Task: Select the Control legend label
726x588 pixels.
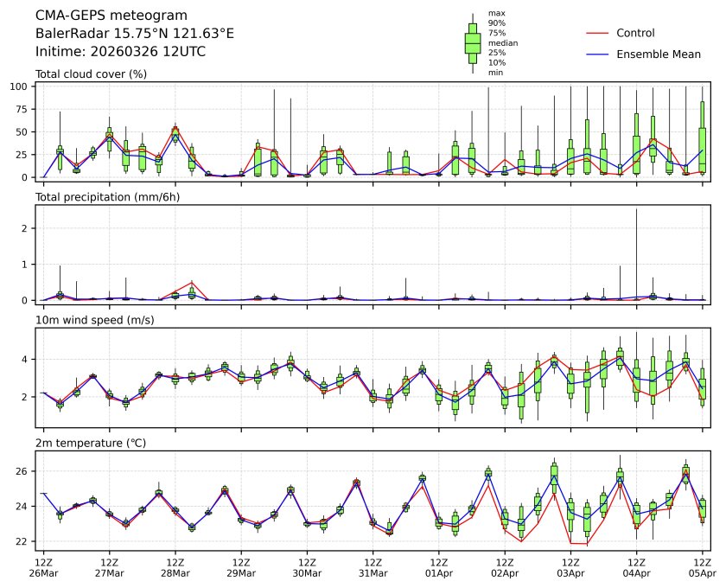Action: point(635,33)
